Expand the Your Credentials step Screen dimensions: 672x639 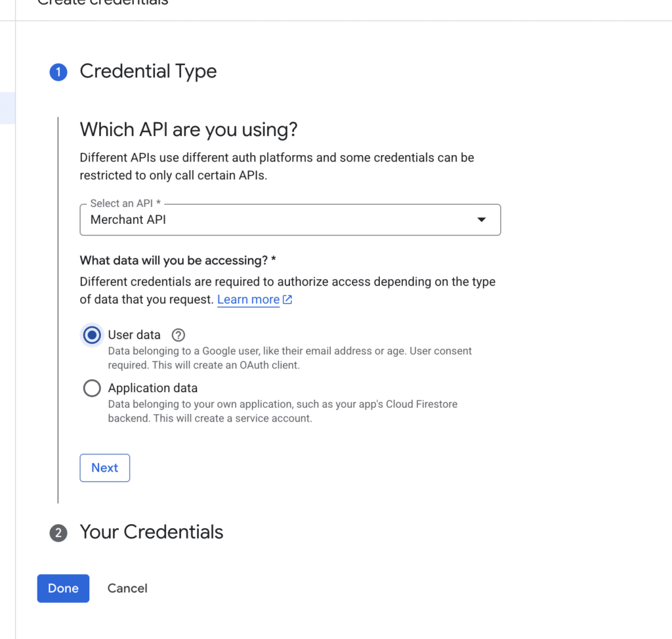pyautogui.click(x=151, y=532)
